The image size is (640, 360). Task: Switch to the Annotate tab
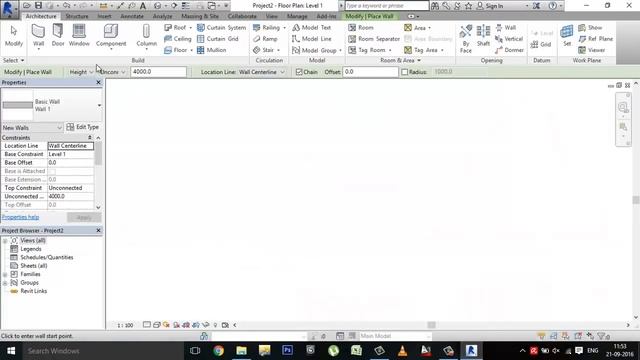click(x=132, y=16)
